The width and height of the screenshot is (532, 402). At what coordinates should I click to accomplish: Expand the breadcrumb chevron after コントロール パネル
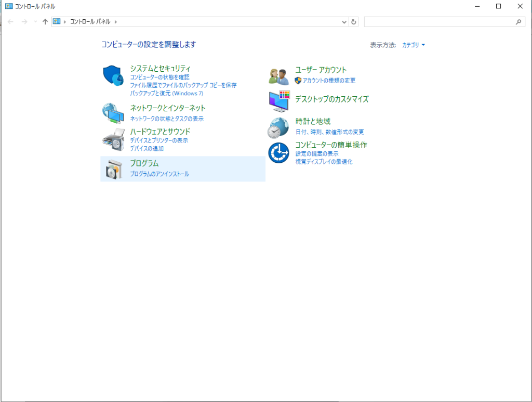(x=116, y=22)
